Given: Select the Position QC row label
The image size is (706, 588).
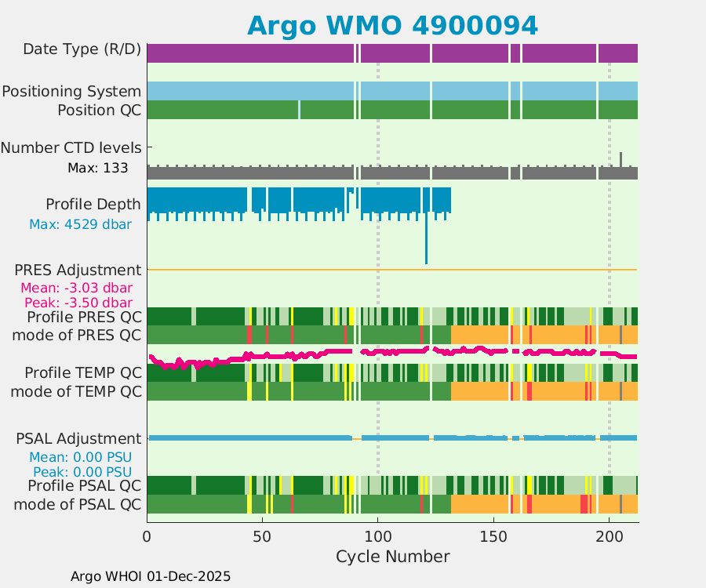Looking at the screenshot, I should click(x=99, y=110).
